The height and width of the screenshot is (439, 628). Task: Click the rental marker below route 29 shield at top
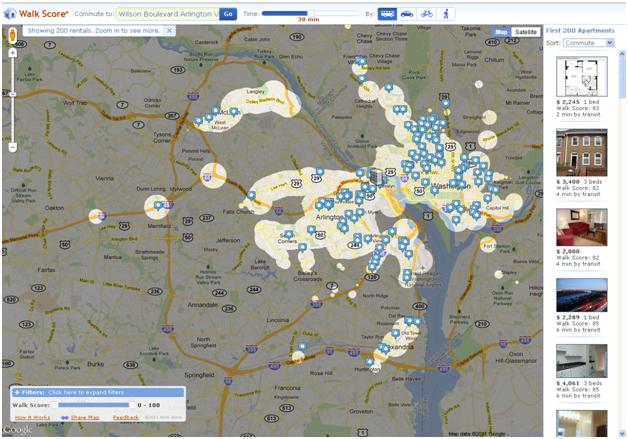[445, 104]
